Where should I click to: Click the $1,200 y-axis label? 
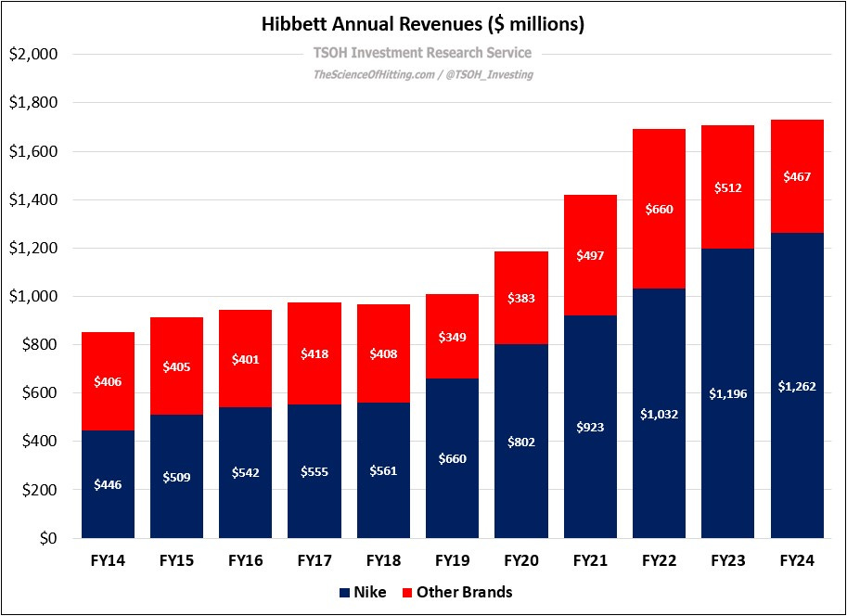33,248
